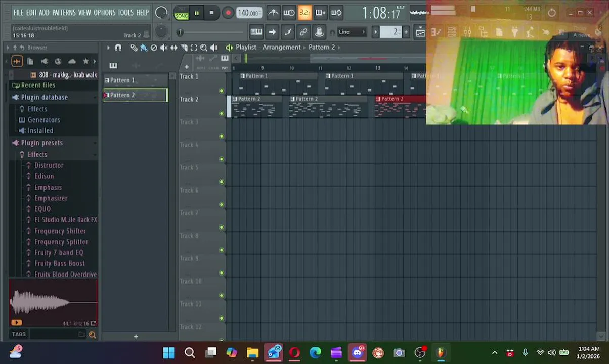The width and height of the screenshot is (609, 364).
Task: Open the OPTIONS menu
Action: [x=104, y=13]
